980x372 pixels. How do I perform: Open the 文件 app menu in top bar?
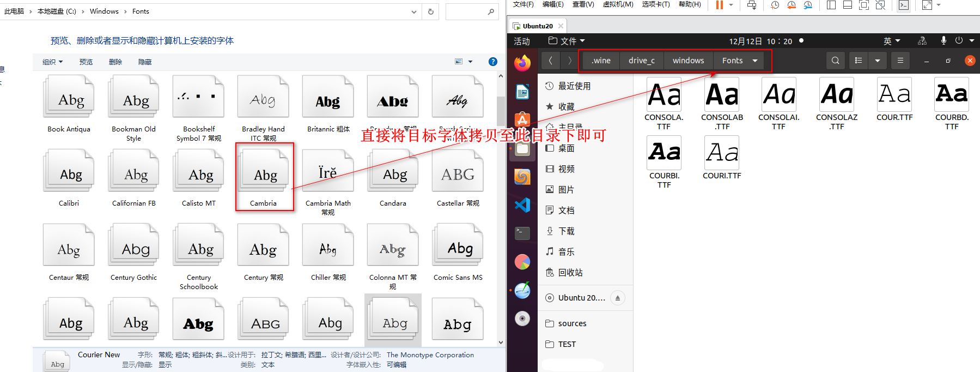567,41
